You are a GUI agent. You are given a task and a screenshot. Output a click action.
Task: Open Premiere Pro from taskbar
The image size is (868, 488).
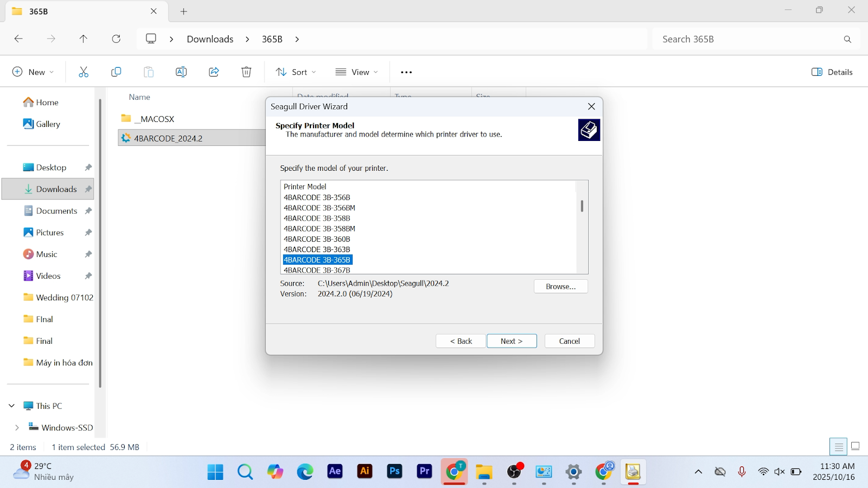tap(424, 472)
